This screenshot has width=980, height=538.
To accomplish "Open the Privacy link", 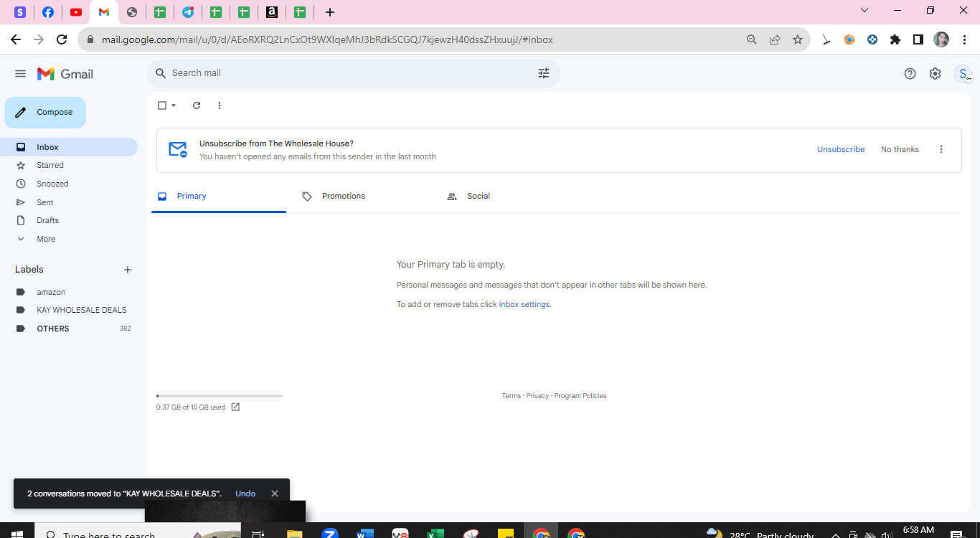I will [x=537, y=396].
